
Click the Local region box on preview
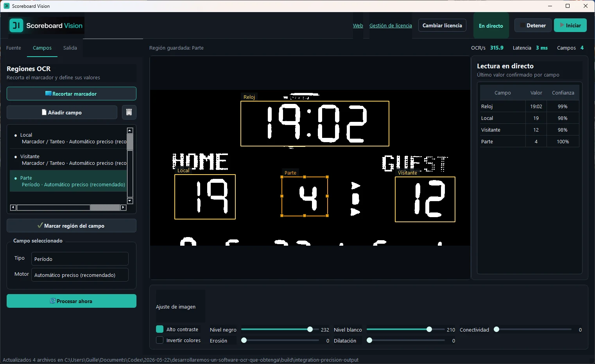click(x=205, y=197)
